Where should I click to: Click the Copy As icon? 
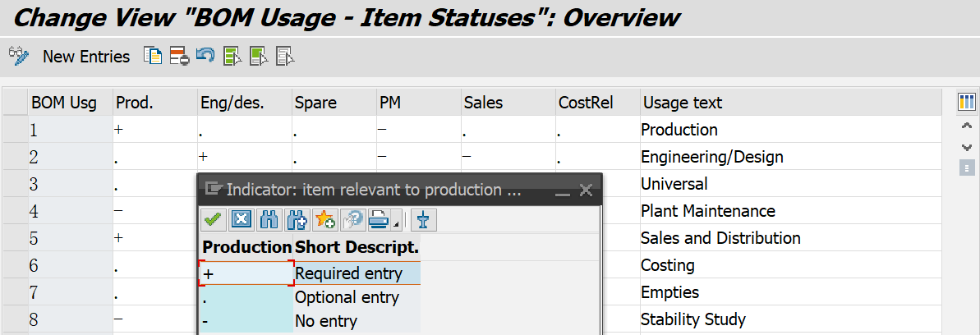153,57
